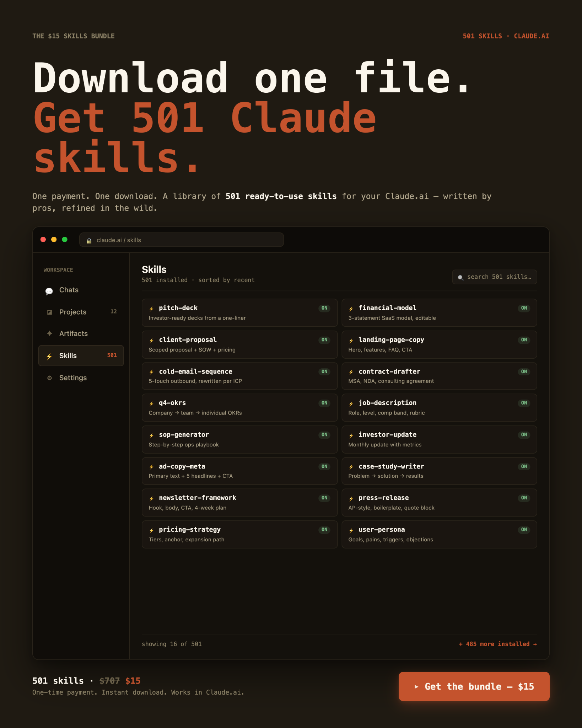Click the magnifier icon in skills search
This screenshot has width=582, height=728.
(460, 277)
